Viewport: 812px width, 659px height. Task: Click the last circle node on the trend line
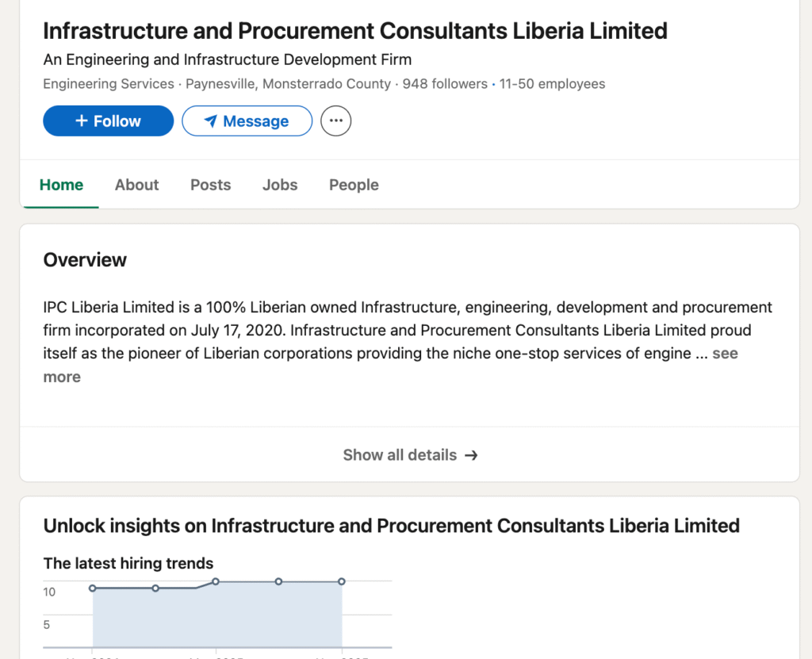click(342, 581)
